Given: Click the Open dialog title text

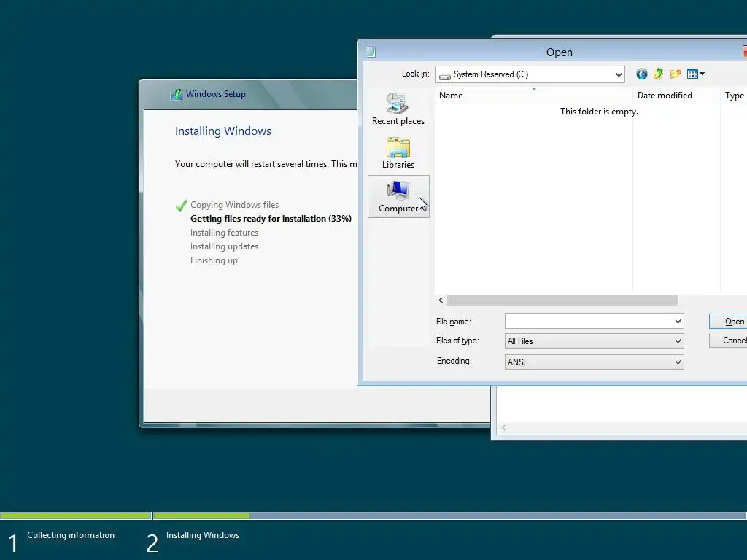Looking at the screenshot, I should [x=560, y=52].
